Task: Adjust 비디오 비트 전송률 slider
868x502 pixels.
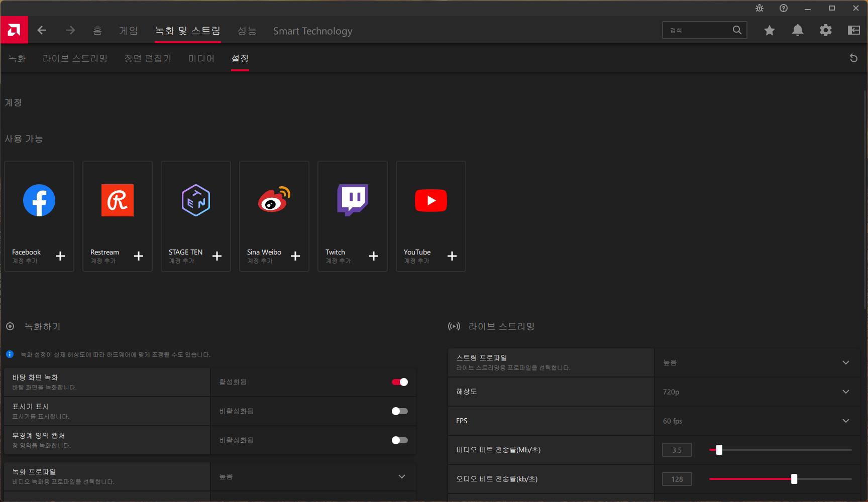Action: pyautogui.click(x=719, y=450)
